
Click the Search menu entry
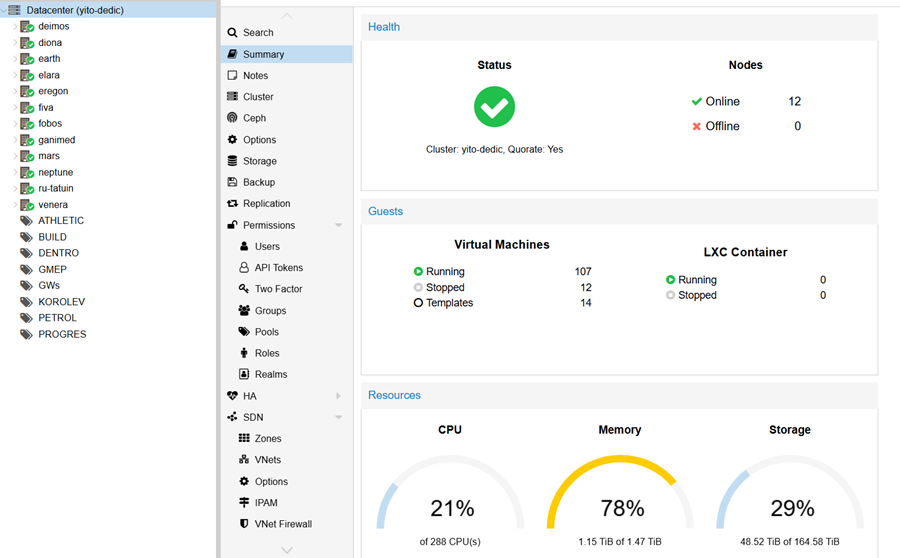coord(258,33)
